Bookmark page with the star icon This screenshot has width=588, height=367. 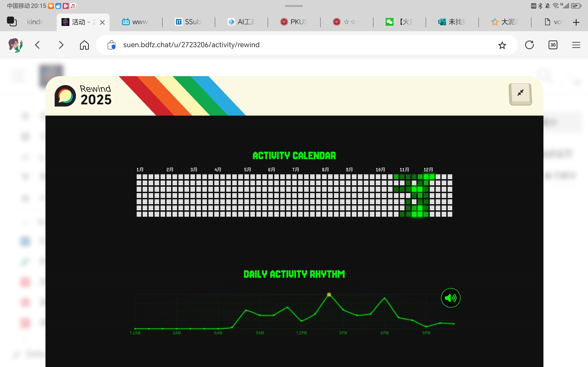pyautogui.click(x=502, y=45)
